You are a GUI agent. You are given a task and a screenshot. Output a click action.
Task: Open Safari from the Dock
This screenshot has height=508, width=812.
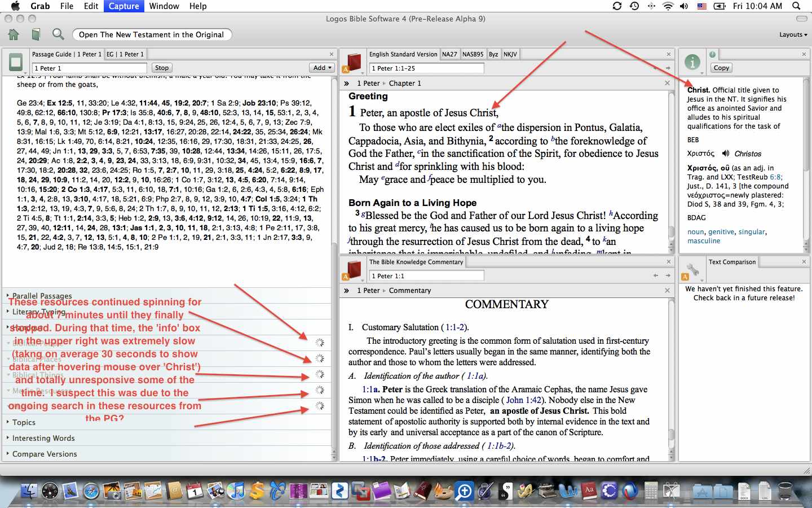(91, 491)
